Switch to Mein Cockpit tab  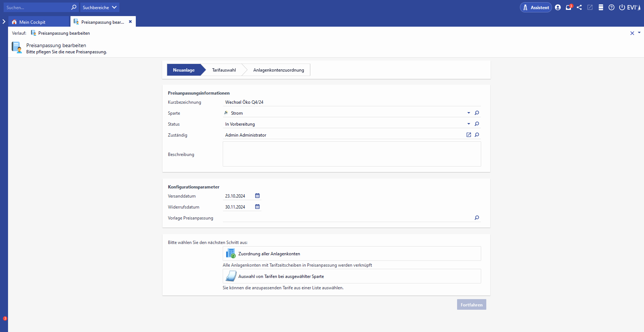(32, 22)
